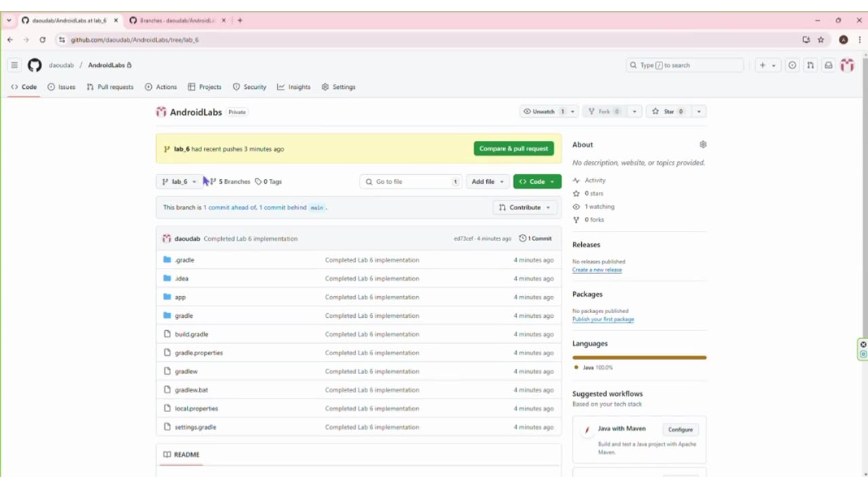868x488 pixels.
Task: Open repository Settings tab
Action: [x=338, y=87]
